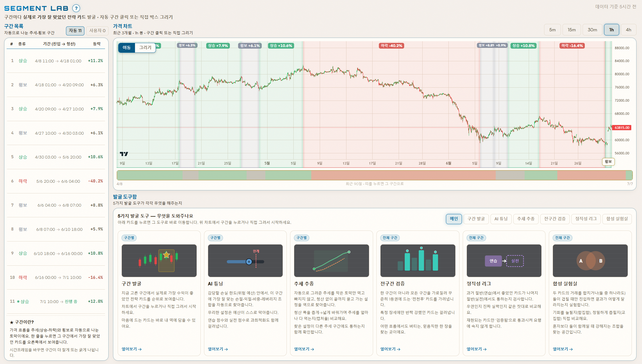Click 열어보기 link under 구간 발굴
The width and height of the screenshot is (642, 364).
coord(132,349)
